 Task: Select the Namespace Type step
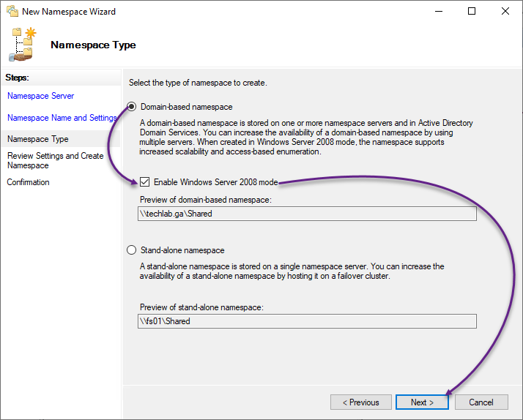[x=37, y=139]
